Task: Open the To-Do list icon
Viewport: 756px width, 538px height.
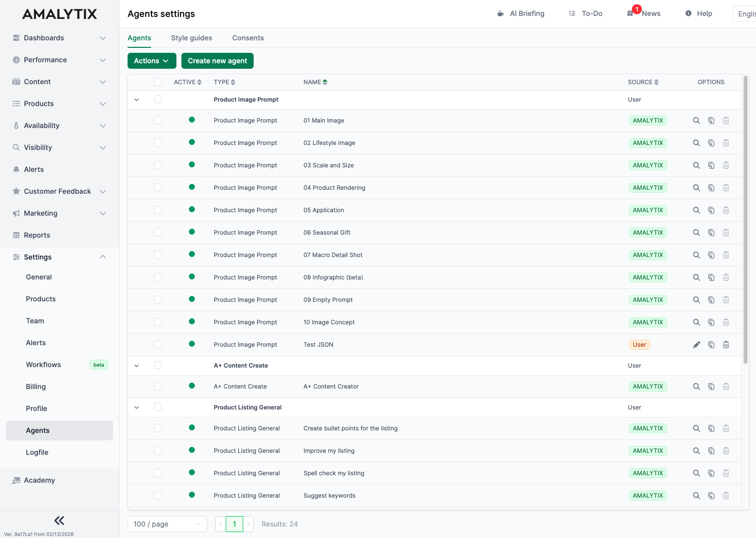Action: pyautogui.click(x=572, y=13)
